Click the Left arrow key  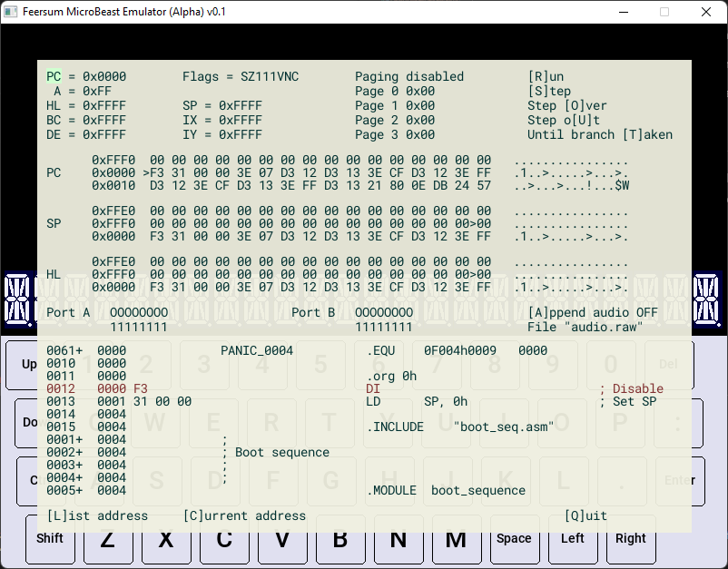[x=573, y=538]
